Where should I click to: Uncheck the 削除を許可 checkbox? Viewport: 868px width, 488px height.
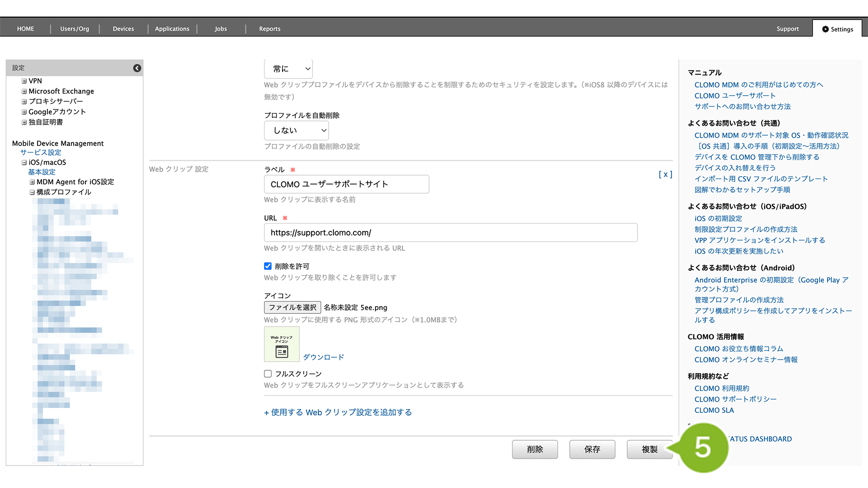click(x=268, y=266)
